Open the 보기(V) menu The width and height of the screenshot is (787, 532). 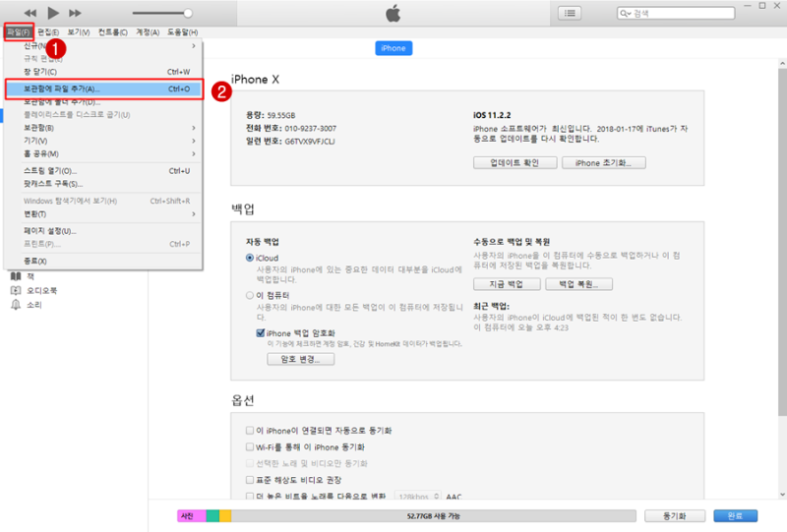tap(79, 32)
